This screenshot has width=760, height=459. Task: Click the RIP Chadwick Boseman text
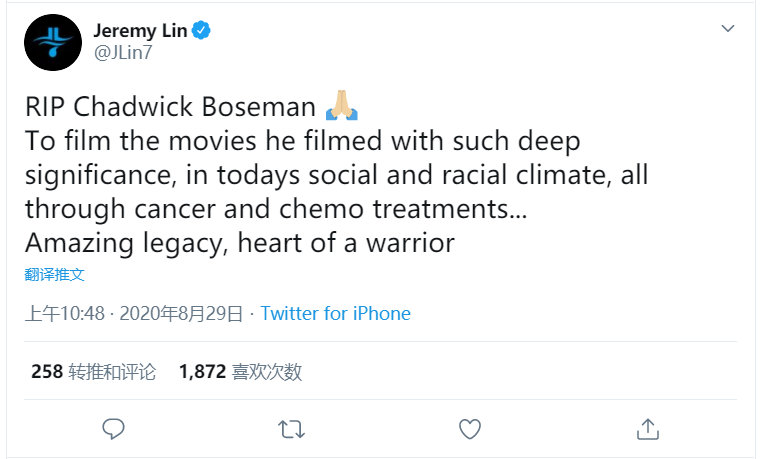point(171,107)
